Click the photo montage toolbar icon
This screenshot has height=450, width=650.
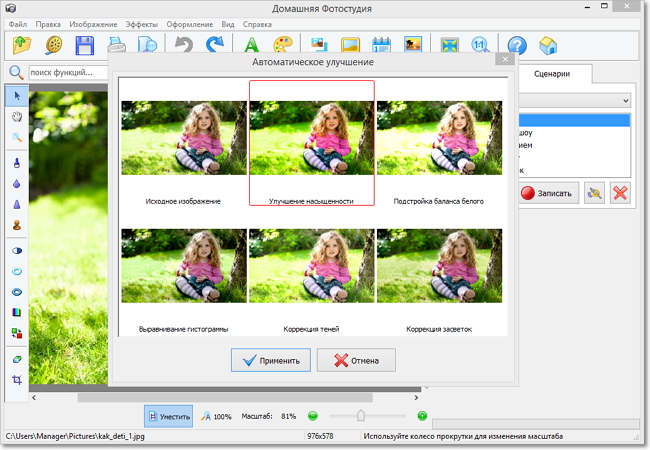tap(319, 45)
